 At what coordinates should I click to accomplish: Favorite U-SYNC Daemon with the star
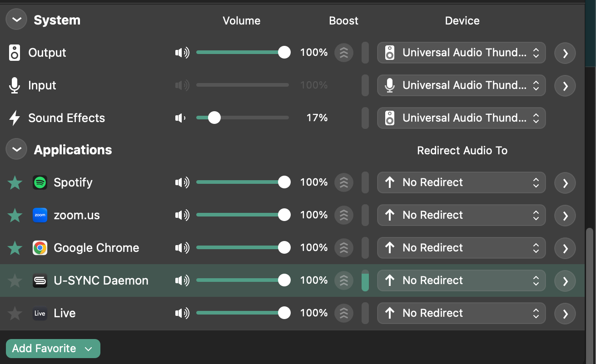pos(15,280)
